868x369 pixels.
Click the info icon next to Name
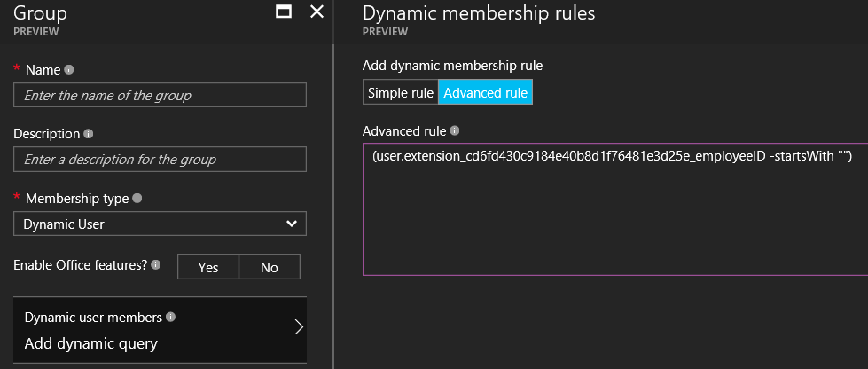(x=69, y=69)
